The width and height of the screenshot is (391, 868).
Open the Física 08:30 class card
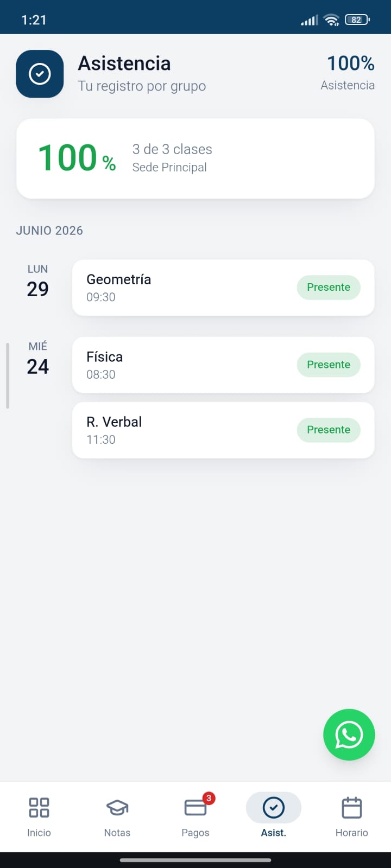223,365
